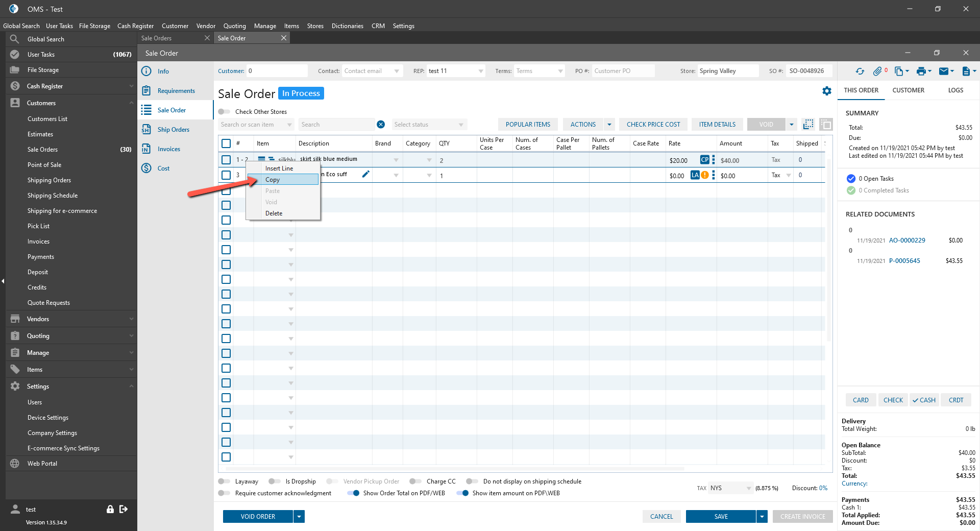The height and width of the screenshot is (531, 980).
Task: Clear search with the blue X icon
Action: pos(381,125)
